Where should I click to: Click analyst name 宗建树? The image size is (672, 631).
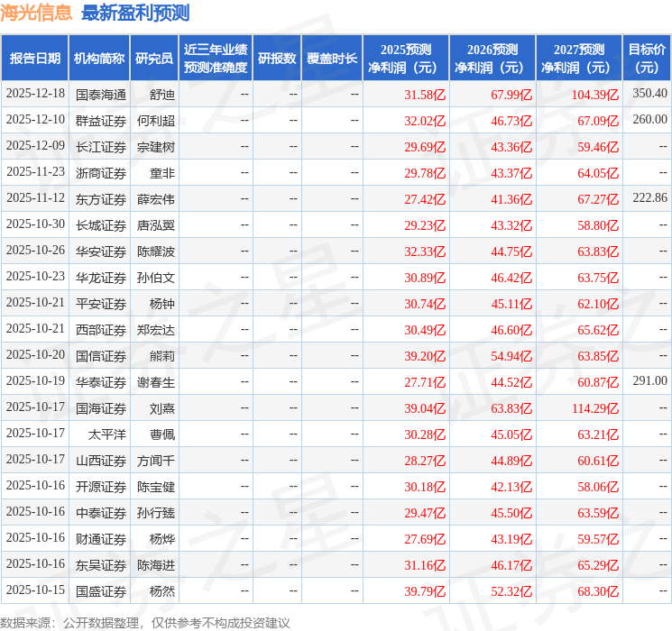coord(155,147)
